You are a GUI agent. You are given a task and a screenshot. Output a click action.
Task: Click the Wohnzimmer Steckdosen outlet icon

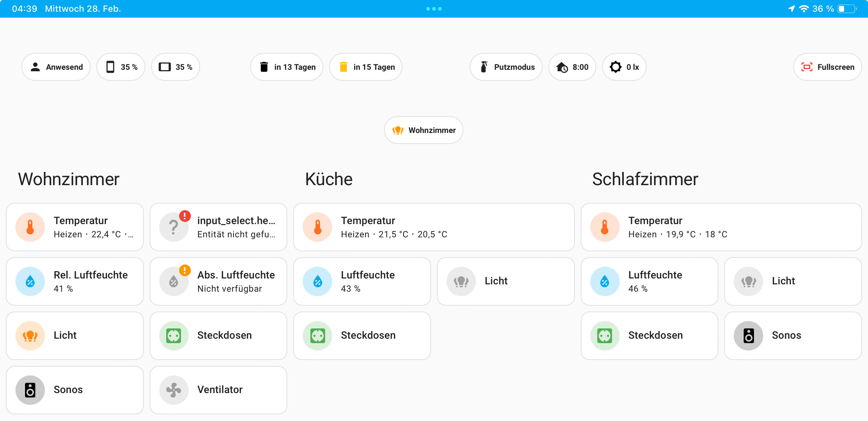(174, 335)
